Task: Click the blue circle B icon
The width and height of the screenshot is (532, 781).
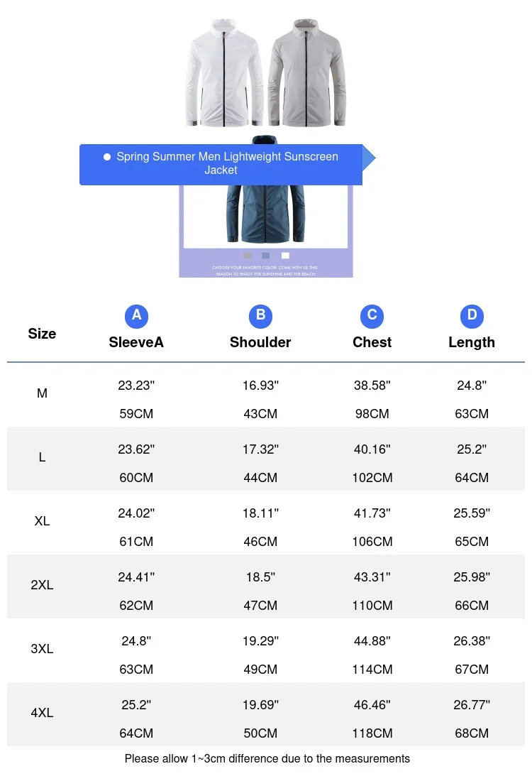Action: 260,316
